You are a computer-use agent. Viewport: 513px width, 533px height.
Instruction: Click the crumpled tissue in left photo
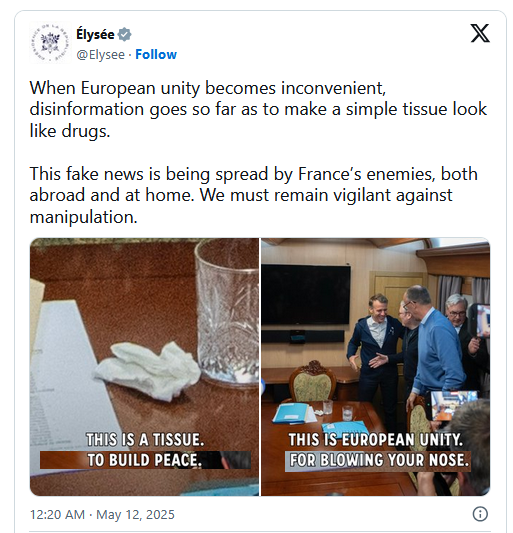[x=147, y=371]
